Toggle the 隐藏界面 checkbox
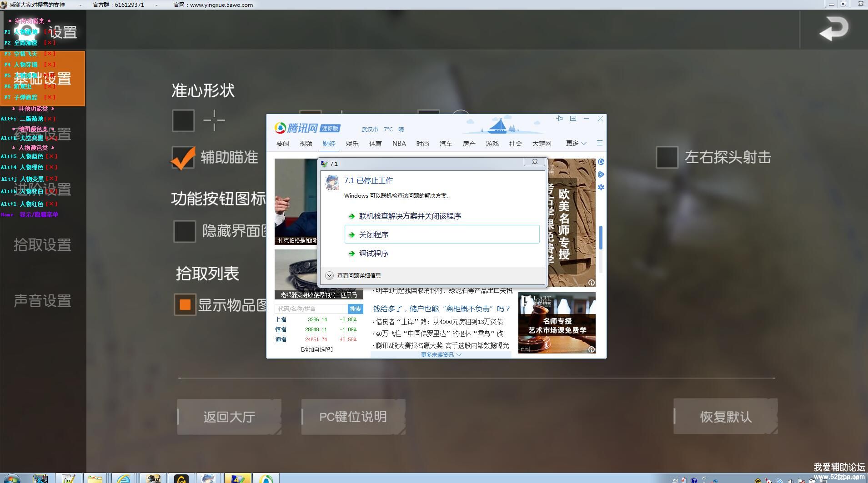 pos(185,231)
